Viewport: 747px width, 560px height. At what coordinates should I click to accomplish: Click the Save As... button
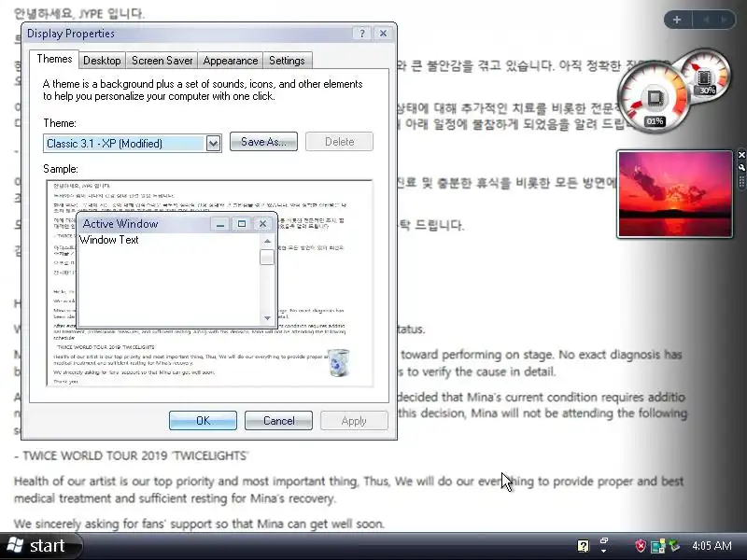pyautogui.click(x=263, y=142)
